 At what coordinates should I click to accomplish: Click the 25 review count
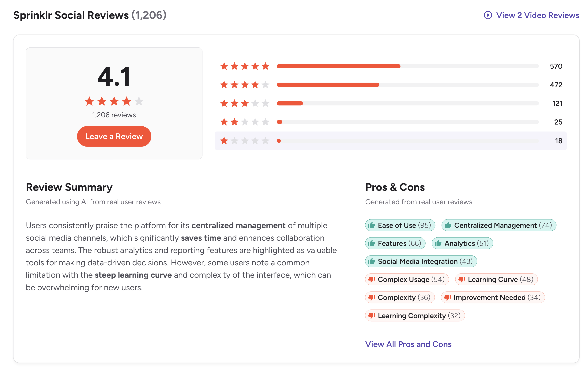tap(558, 122)
